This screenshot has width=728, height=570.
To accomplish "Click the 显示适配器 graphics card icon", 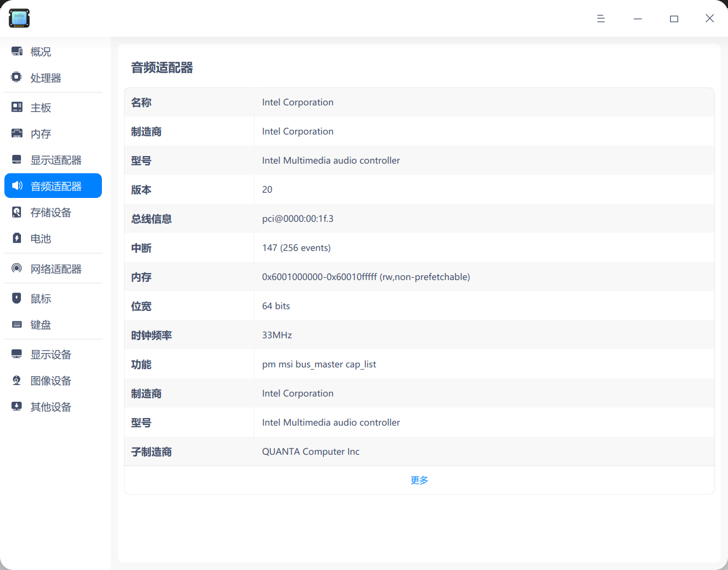I will tap(17, 160).
